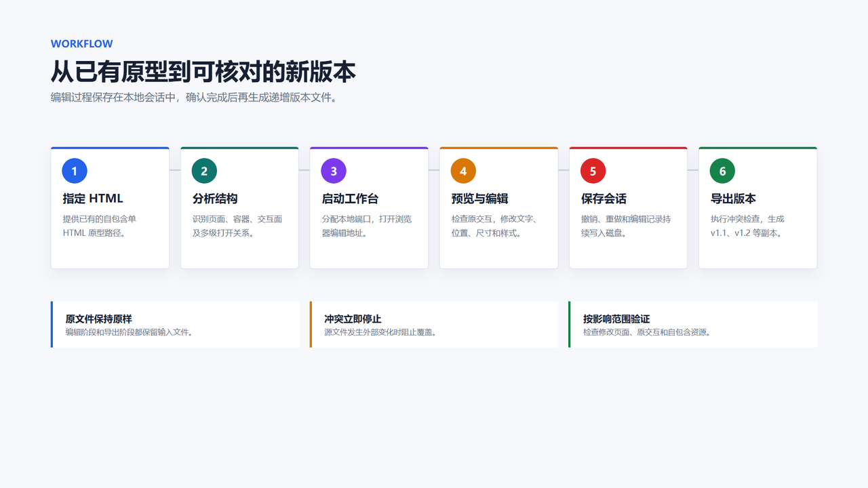Click the 按影响范围验证 note title
Viewport: 868px width, 488px height.
[x=616, y=319]
